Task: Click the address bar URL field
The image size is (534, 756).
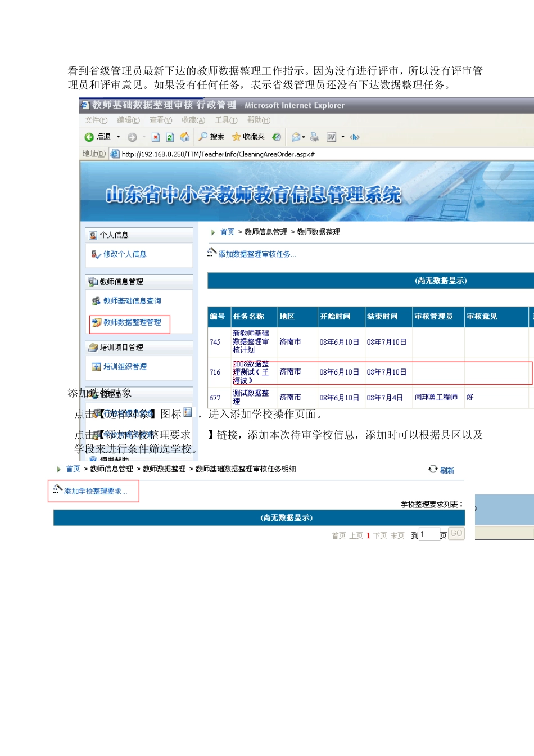Action: [320, 154]
